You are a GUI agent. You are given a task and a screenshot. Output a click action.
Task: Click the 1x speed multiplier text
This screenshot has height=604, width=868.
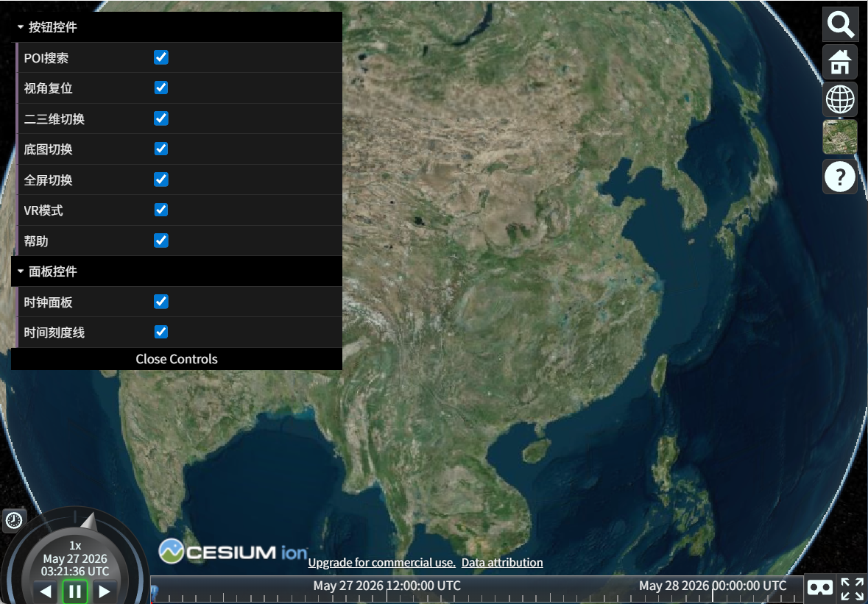(75, 546)
